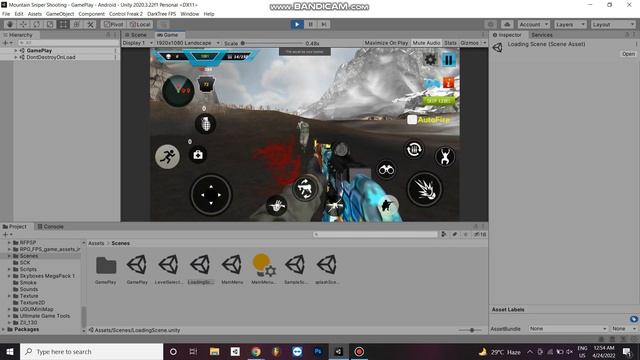Open the File menu
The height and width of the screenshot is (360, 640).
pyautogui.click(x=6, y=14)
